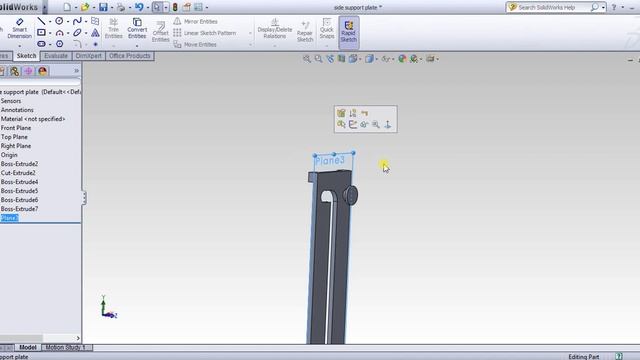Open the Linear Sketch Pattern dropdown arrow
Viewport: 640px width, 360px height.
(x=250, y=33)
